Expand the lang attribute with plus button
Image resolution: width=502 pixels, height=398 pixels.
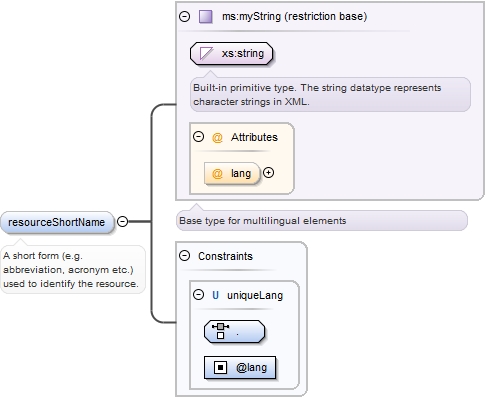pos(268,173)
